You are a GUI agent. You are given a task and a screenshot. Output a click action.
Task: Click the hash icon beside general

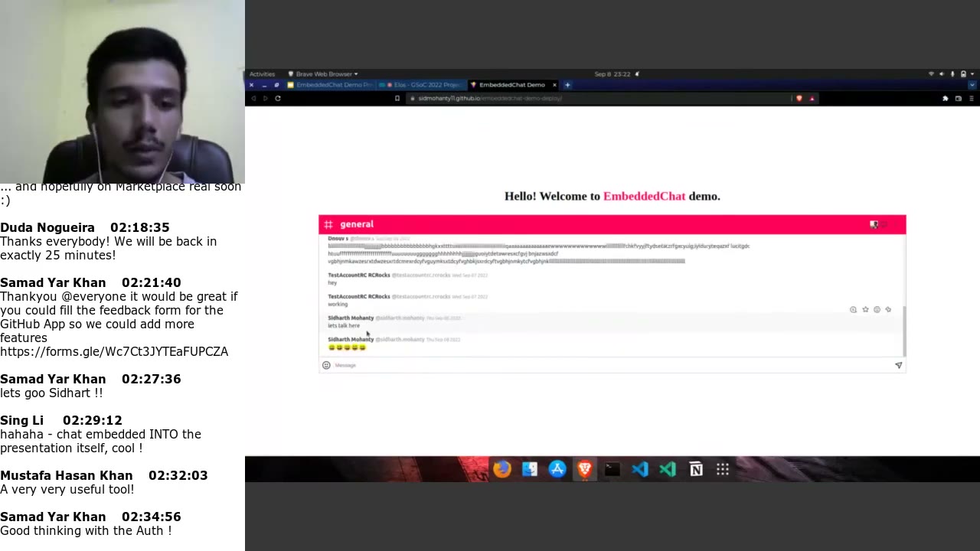(x=328, y=224)
